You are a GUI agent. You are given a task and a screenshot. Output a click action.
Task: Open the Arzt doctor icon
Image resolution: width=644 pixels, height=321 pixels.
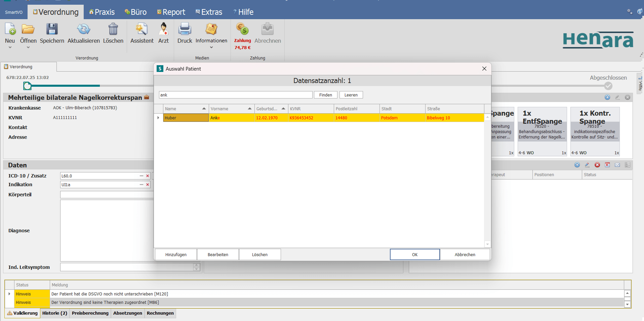tap(163, 29)
